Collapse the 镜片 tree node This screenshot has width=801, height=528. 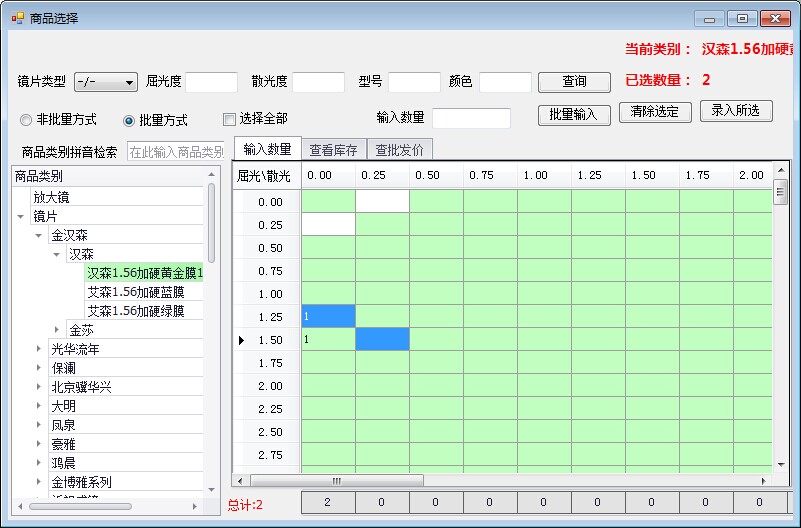(x=21, y=216)
